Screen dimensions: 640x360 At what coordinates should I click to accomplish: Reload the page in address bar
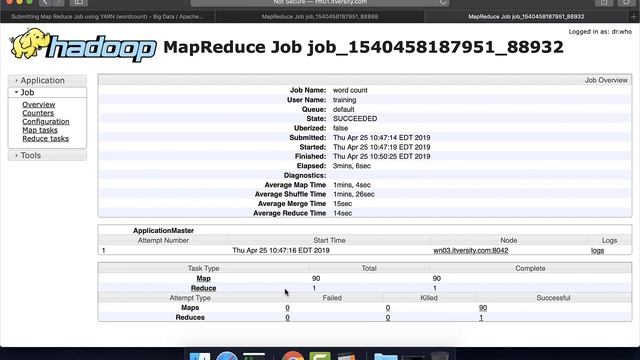coord(443,2)
